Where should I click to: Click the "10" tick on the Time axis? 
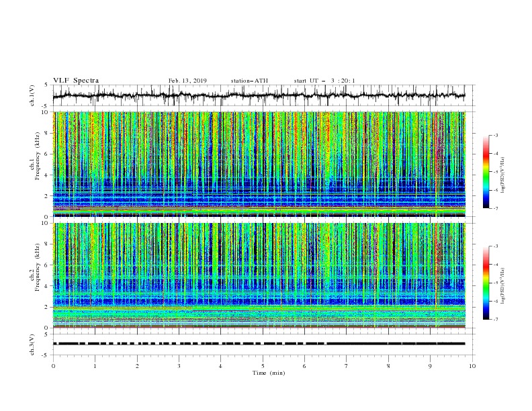[472, 366]
